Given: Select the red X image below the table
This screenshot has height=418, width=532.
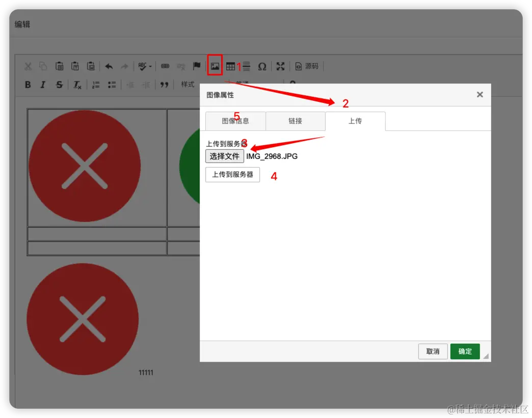Looking at the screenshot, I should pos(83,319).
